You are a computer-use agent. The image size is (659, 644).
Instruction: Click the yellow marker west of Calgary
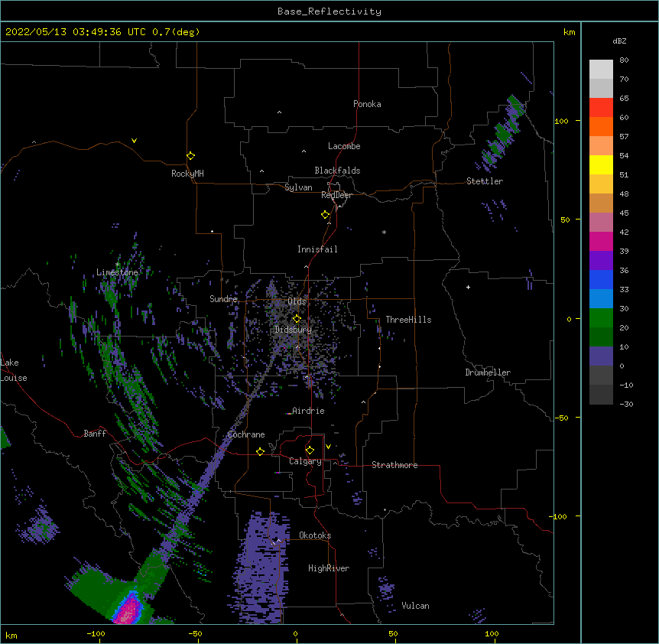coord(260,451)
